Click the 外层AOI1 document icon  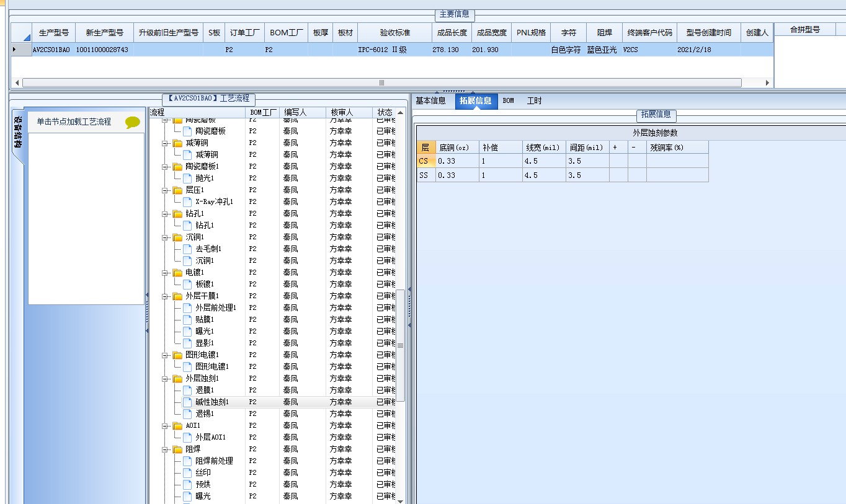[188, 438]
